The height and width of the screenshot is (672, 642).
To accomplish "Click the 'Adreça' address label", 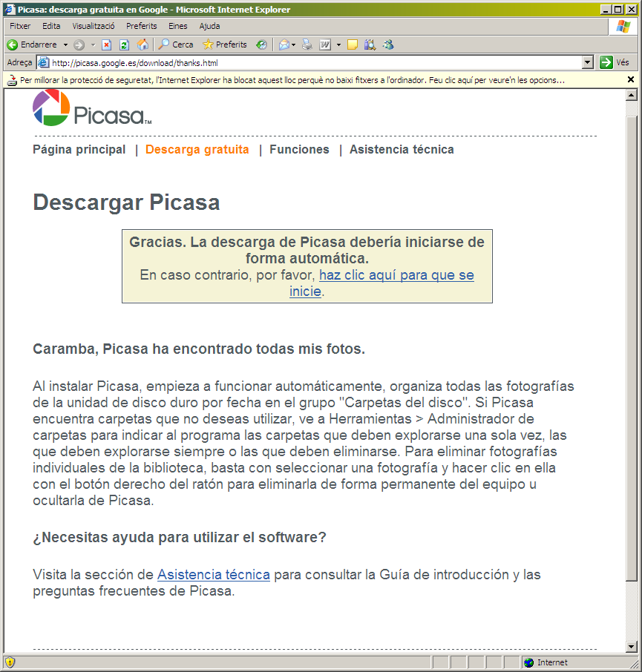I will [20, 62].
